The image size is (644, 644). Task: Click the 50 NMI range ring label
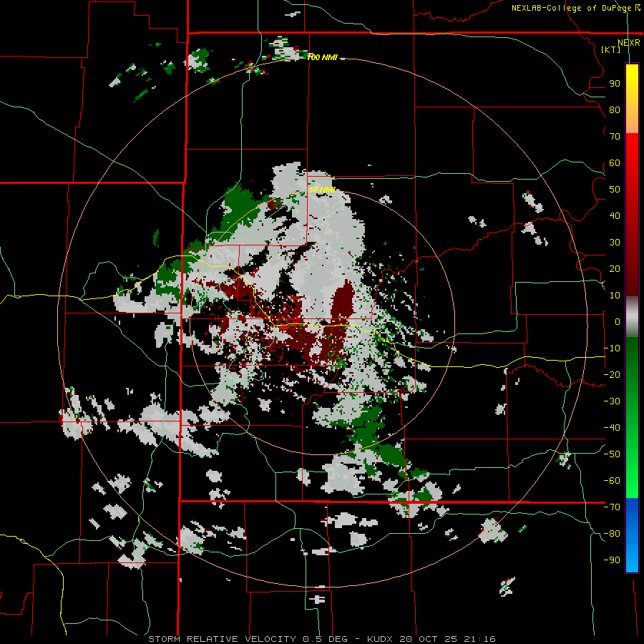tap(323, 190)
